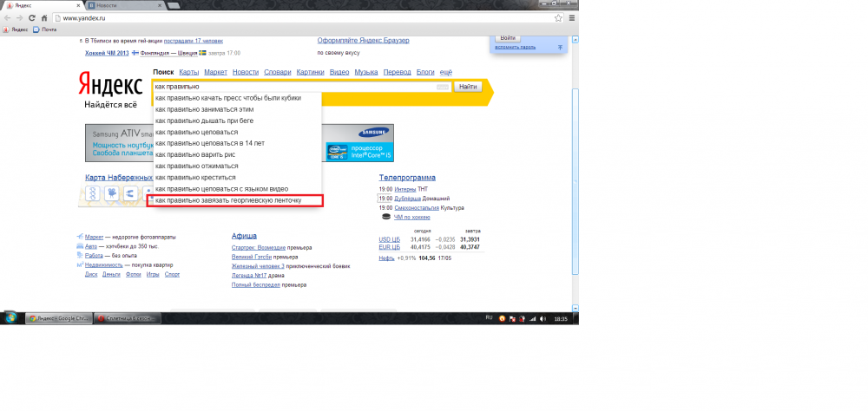Open the Недвижимость link
The height and width of the screenshot is (411, 868).
click(x=103, y=265)
